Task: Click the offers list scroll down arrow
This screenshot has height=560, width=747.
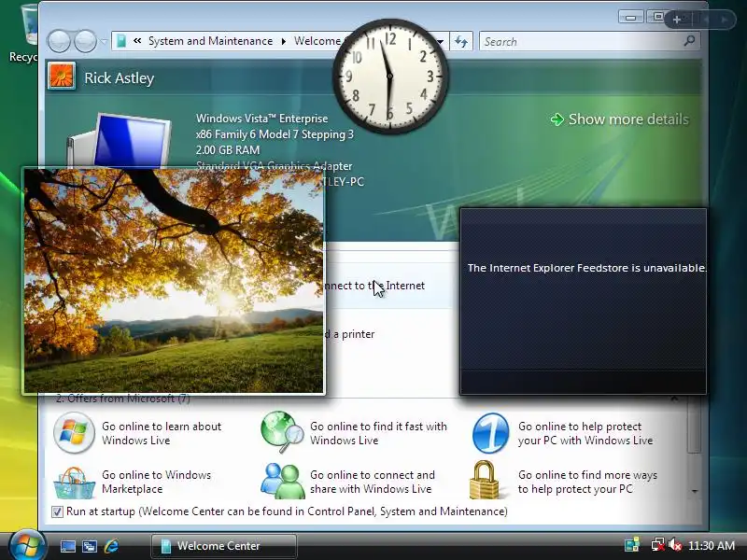Action: 695,491
